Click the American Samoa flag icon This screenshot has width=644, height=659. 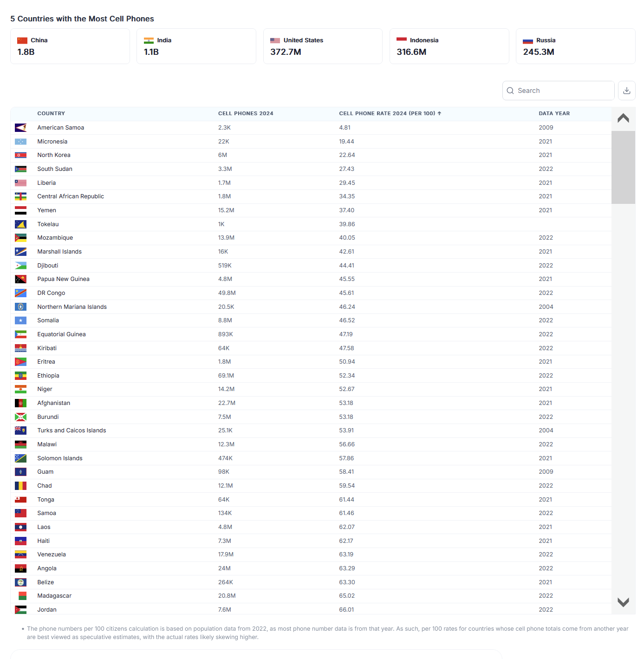point(20,128)
